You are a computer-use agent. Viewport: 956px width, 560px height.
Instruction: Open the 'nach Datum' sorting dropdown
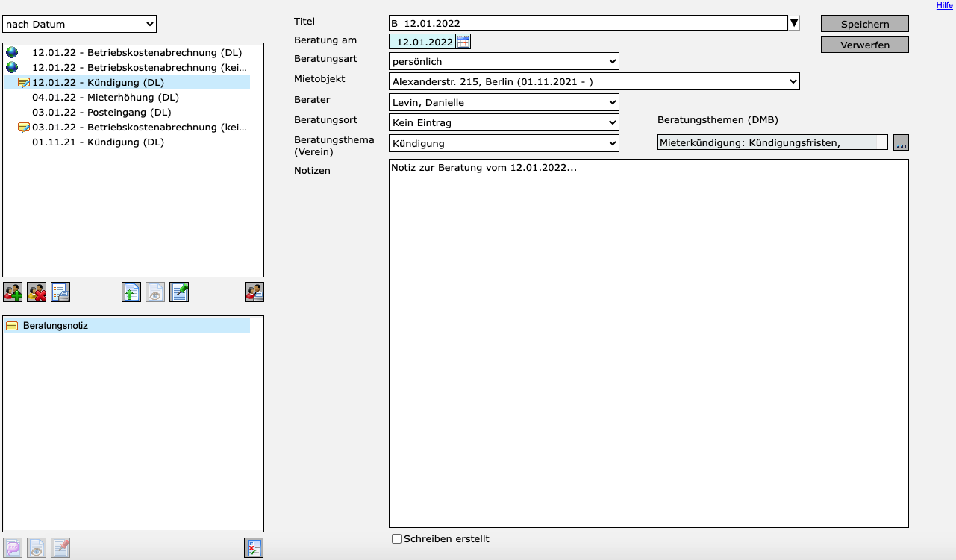(x=80, y=25)
